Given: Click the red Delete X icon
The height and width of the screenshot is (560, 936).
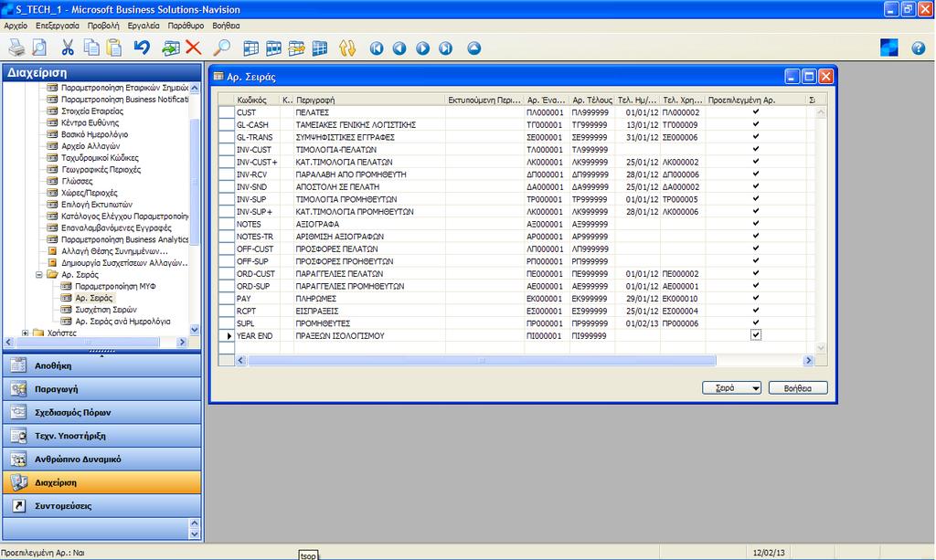Looking at the screenshot, I should pos(194,48).
